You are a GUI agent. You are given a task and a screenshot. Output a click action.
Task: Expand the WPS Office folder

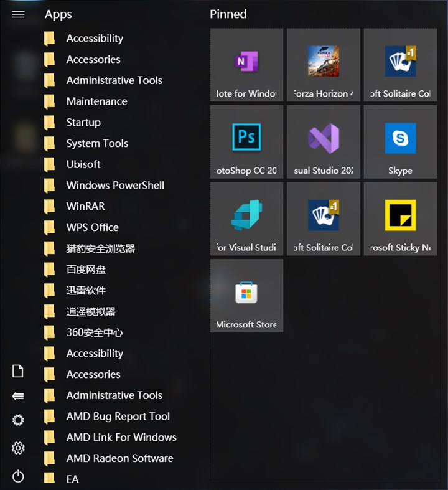(x=81, y=227)
